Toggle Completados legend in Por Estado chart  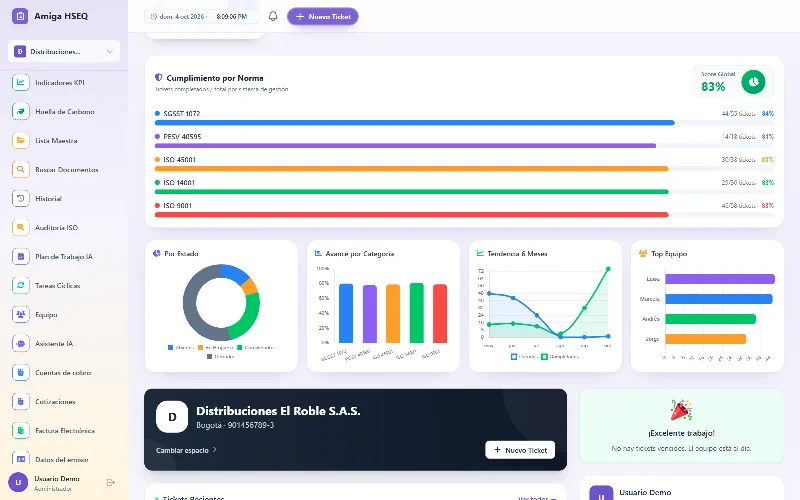256,347
